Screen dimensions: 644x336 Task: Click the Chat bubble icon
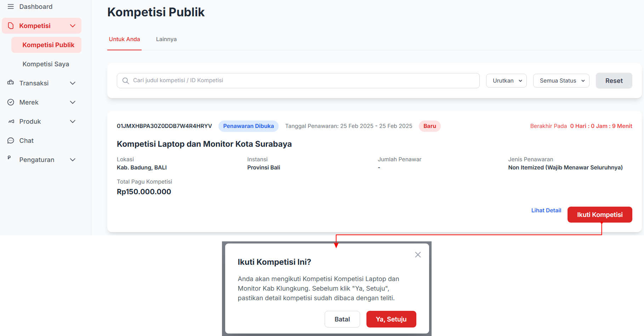click(11, 141)
